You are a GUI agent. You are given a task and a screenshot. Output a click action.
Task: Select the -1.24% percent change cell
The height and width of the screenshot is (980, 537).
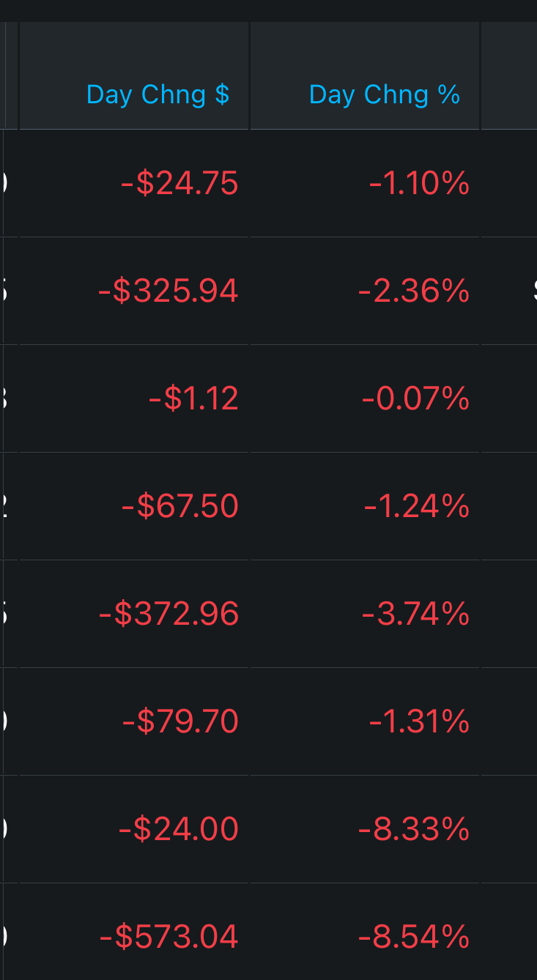(417, 506)
